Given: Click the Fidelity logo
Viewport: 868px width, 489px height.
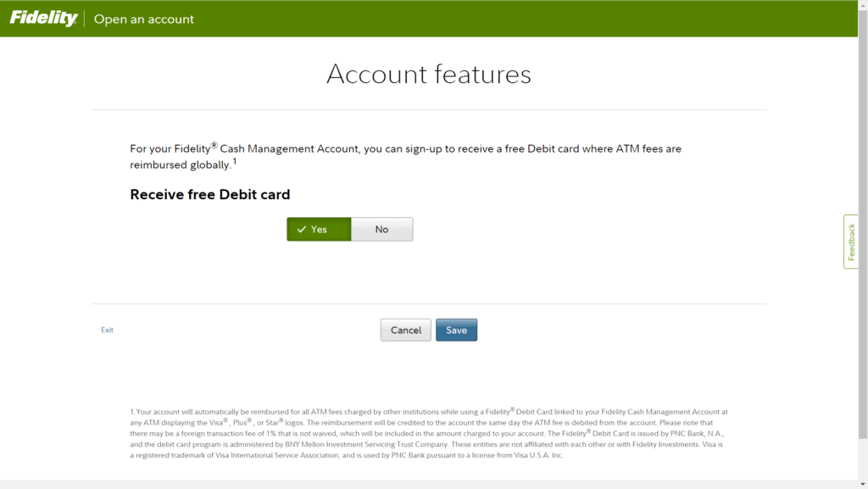Looking at the screenshot, I should [44, 19].
